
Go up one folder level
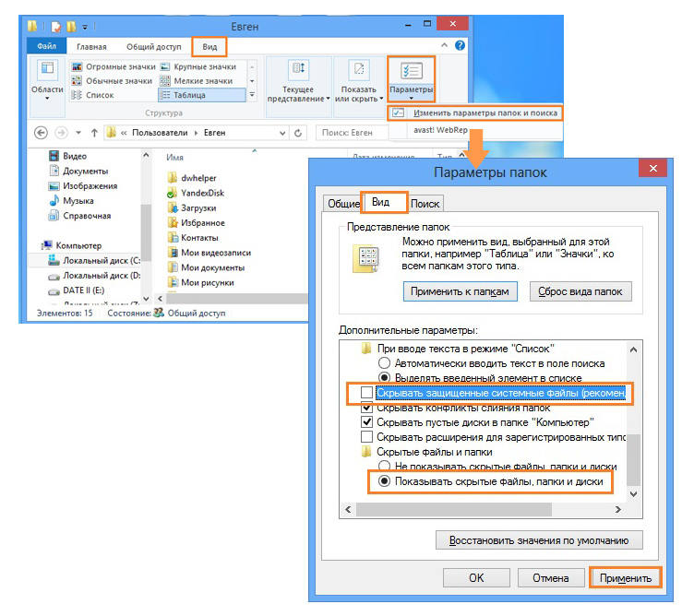(x=94, y=133)
